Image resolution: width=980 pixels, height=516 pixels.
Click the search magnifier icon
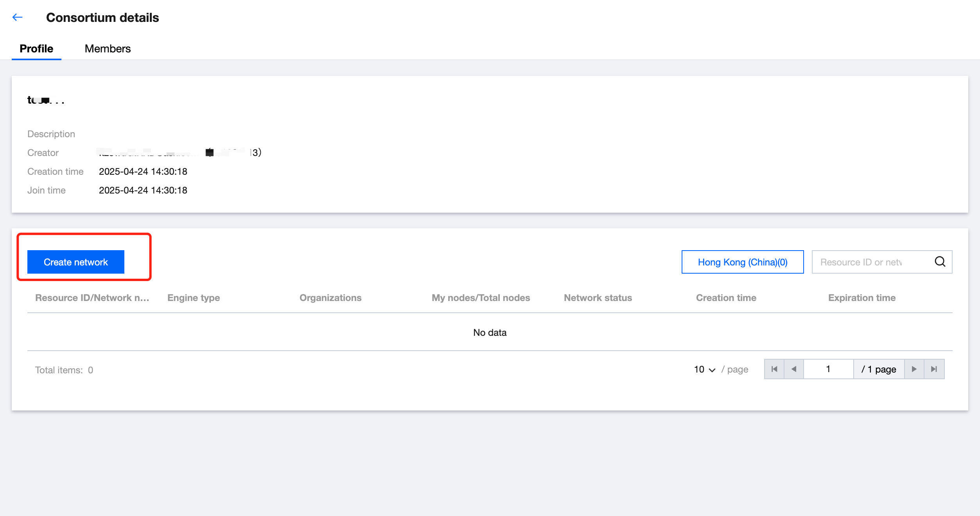point(940,262)
